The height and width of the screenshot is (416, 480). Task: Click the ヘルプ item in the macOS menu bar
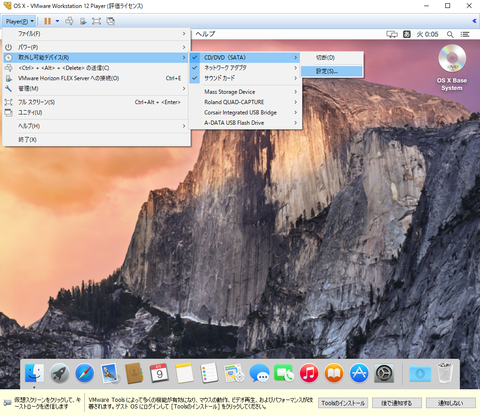[205, 34]
